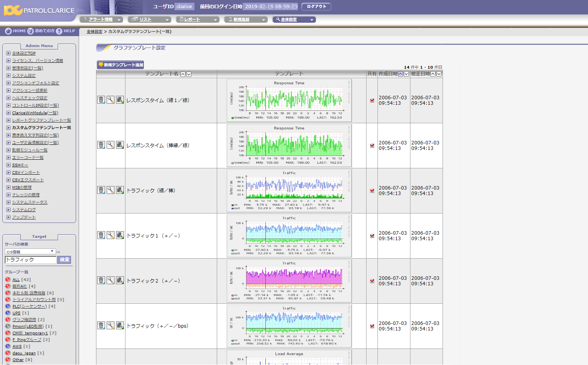588x365 pixels.
Task: Expand the アラート情報 menu arrow
Action: [x=119, y=20]
